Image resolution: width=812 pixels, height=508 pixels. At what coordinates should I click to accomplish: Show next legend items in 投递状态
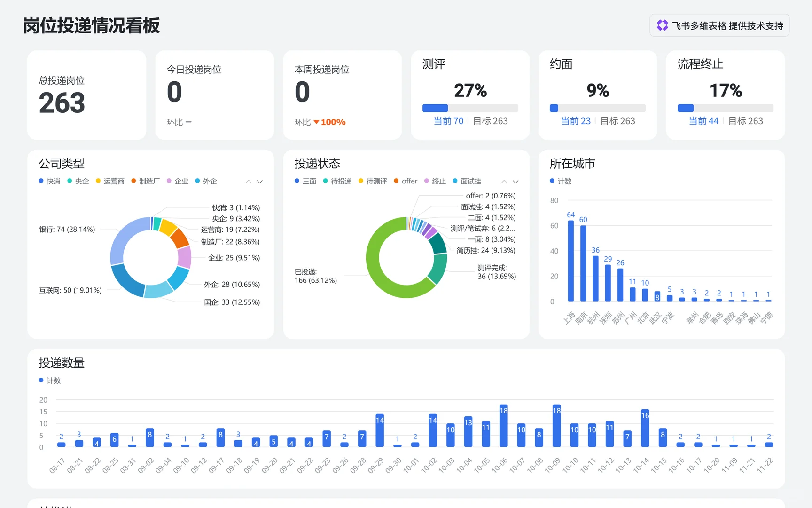[515, 182]
